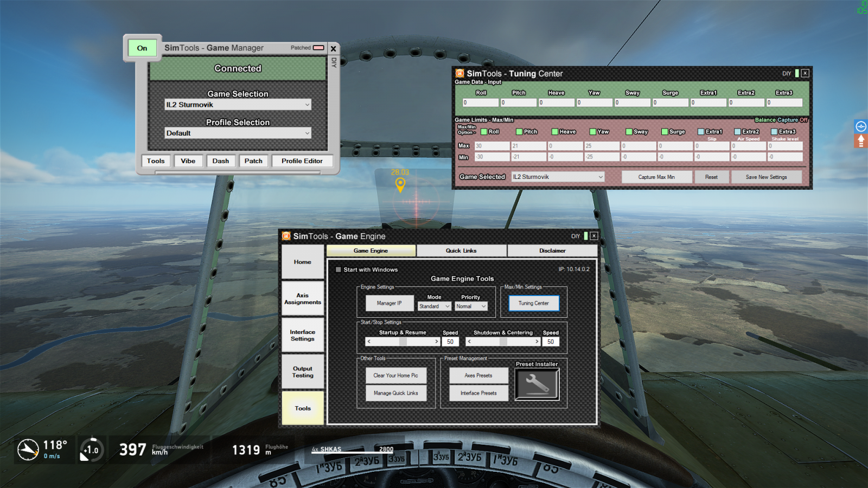
Task: Toggle the Surge Max/Min option checkbox
Action: (665, 132)
